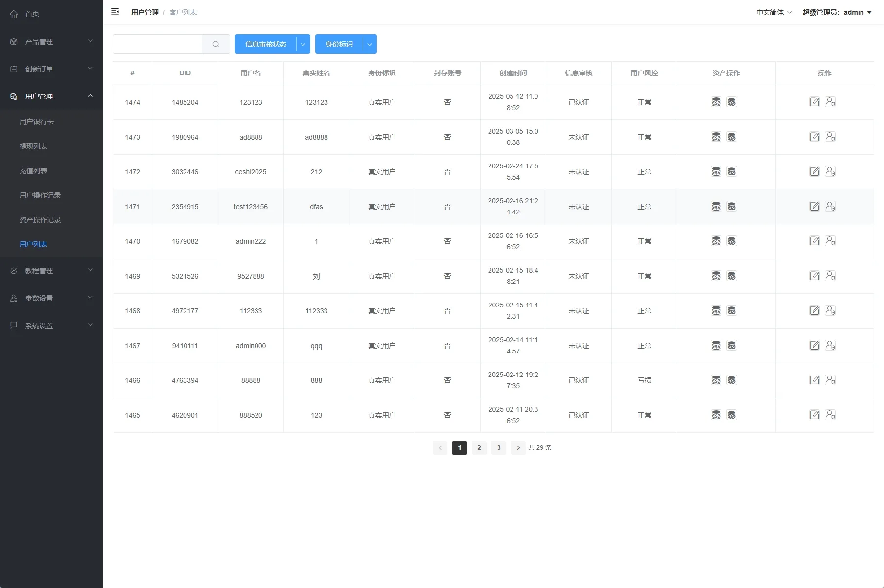Click the search magnifier icon
This screenshot has height=588, width=884.
coord(216,44)
